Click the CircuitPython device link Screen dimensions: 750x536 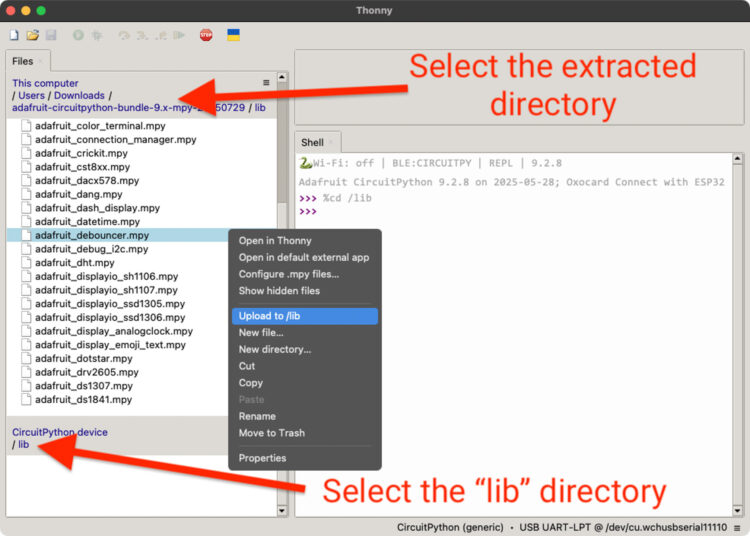(x=60, y=432)
